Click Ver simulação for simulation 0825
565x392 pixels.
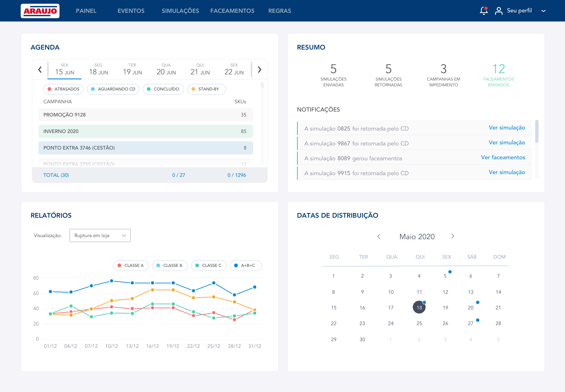pos(506,127)
